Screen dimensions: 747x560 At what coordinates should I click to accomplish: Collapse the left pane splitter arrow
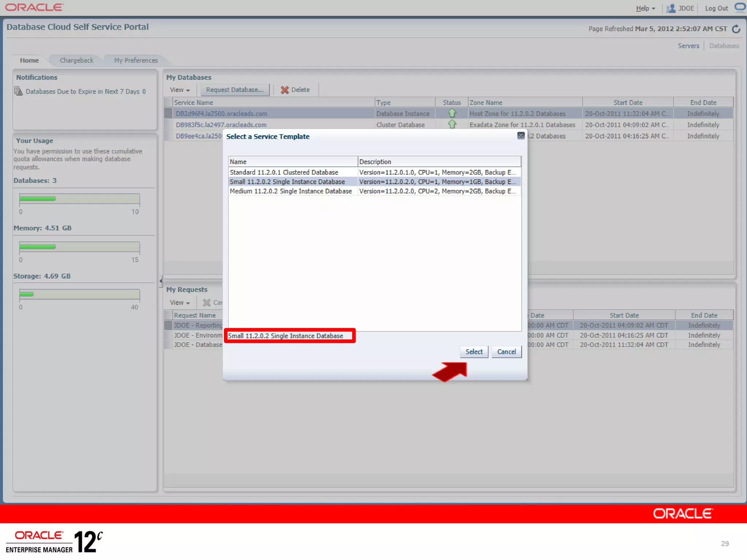tap(160, 281)
